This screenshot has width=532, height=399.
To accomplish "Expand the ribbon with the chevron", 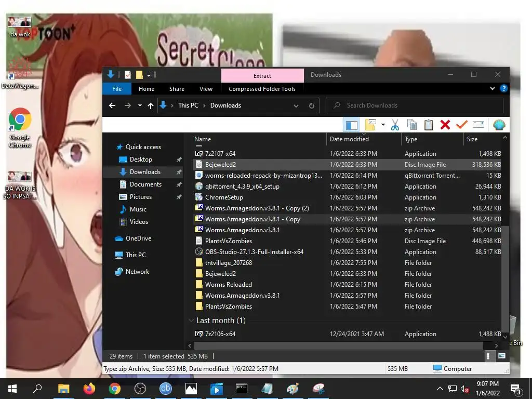I will pyautogui.click(x=493, y=88).
